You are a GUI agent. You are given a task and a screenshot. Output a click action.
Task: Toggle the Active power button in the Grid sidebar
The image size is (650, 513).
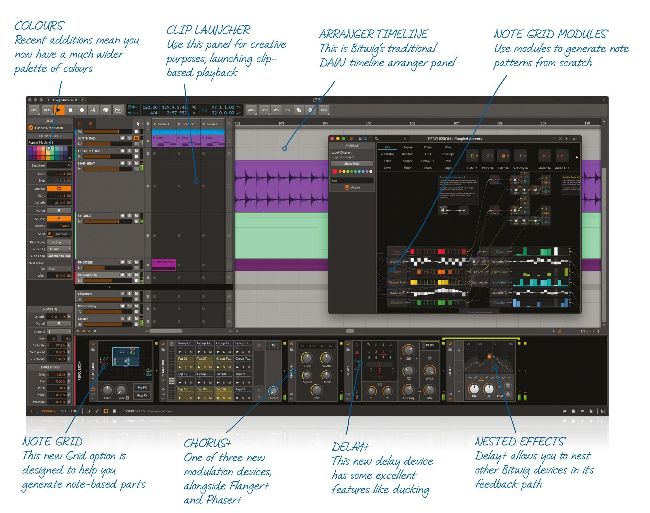347,188
